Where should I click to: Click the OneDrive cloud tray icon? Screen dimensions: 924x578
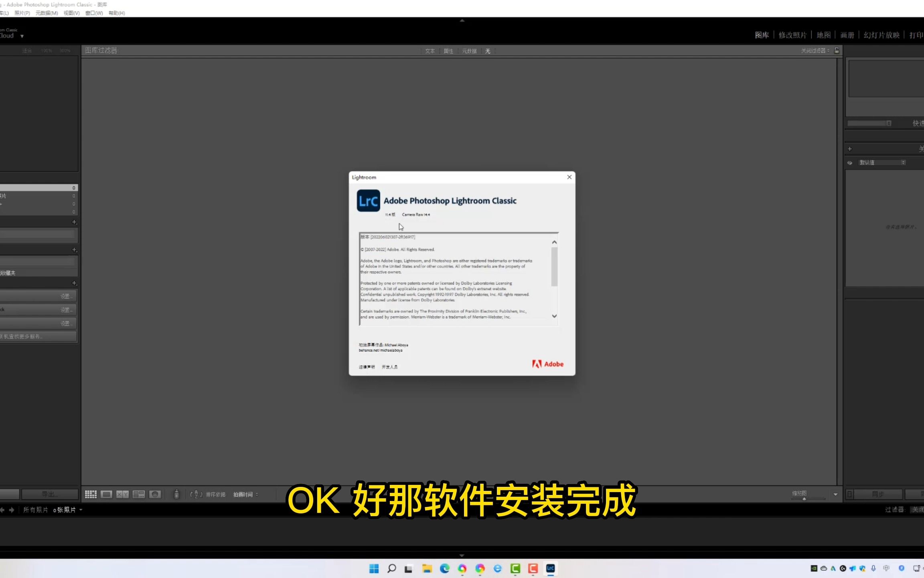tap(824, 568)
